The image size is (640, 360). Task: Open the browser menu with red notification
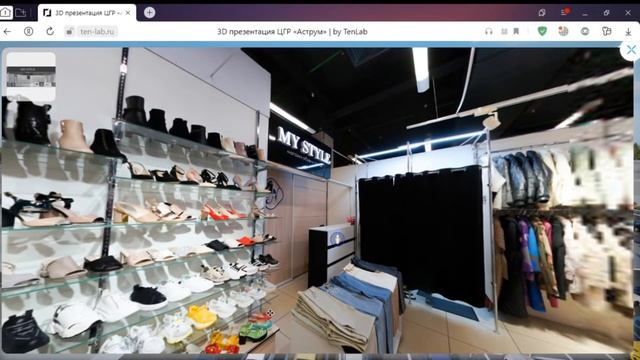[565, 12]
